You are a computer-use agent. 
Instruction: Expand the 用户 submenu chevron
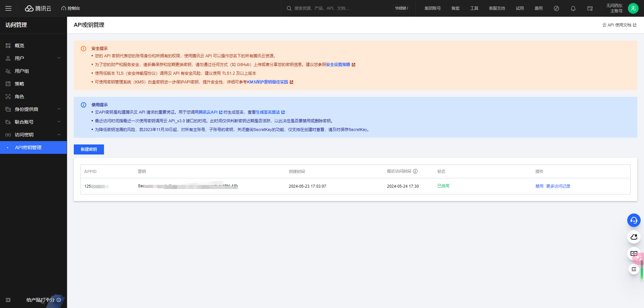click(x=59, y=58)
